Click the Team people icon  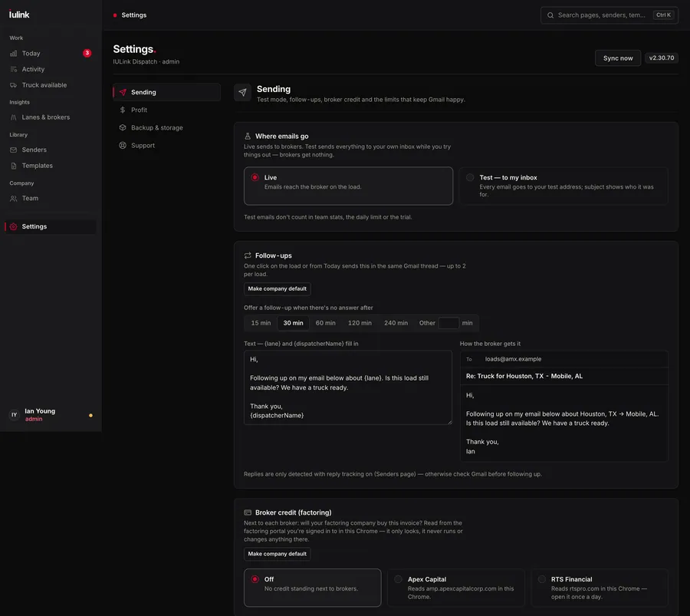(x=14, y=198)
